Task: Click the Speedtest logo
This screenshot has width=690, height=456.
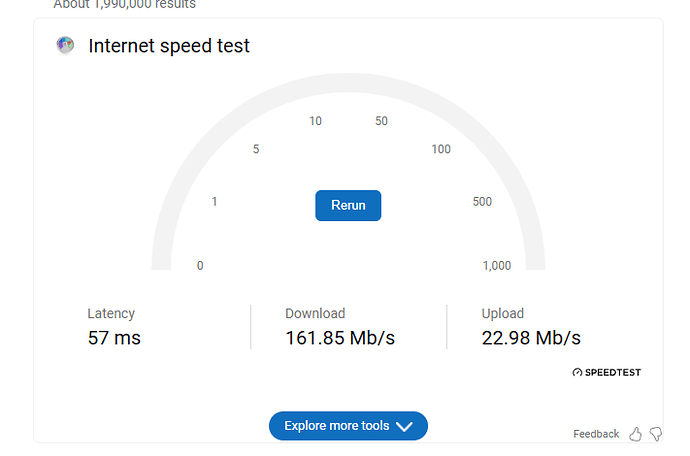Action: pyautogui.click(x=606, y=372)
